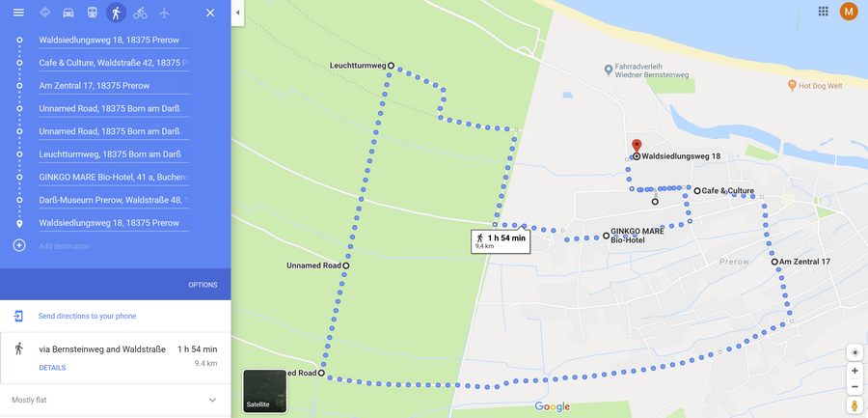Switch to Satellite view thumbnail
868x418 pixels.
[264, 391]
